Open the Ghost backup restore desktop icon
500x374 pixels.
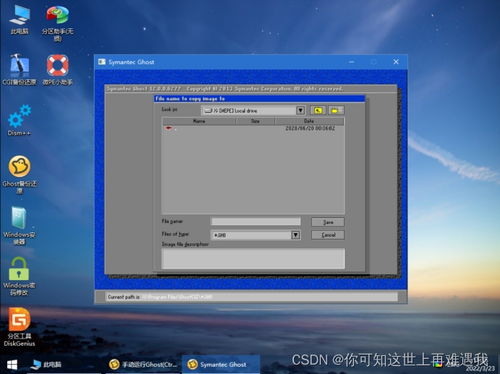click(19, 174)
